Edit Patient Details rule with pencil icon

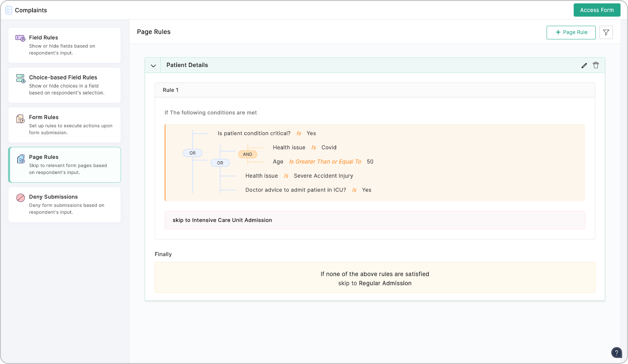click(x=584, y=66)
